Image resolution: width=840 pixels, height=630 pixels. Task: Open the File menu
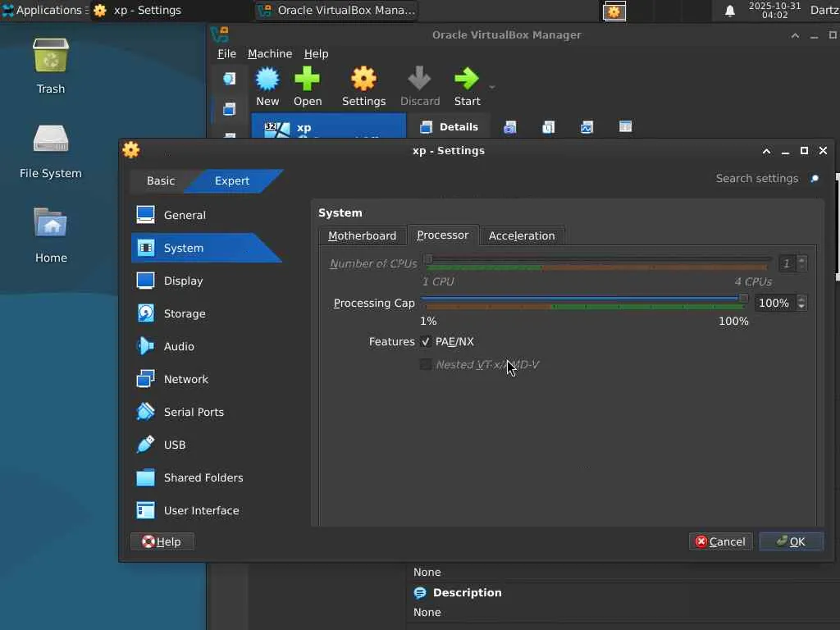pyautogui.click(x=226, y=53)
